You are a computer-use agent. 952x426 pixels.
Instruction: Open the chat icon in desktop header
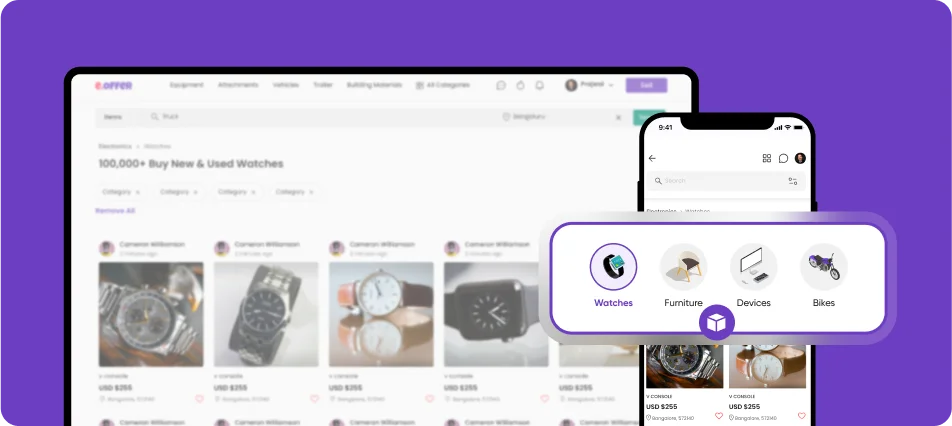[x=501, y=86]
